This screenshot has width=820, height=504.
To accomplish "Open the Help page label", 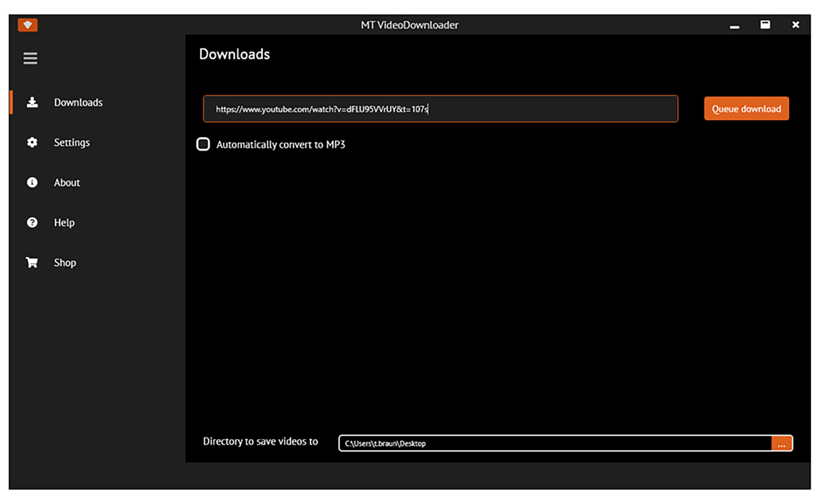I will [64, 223].
